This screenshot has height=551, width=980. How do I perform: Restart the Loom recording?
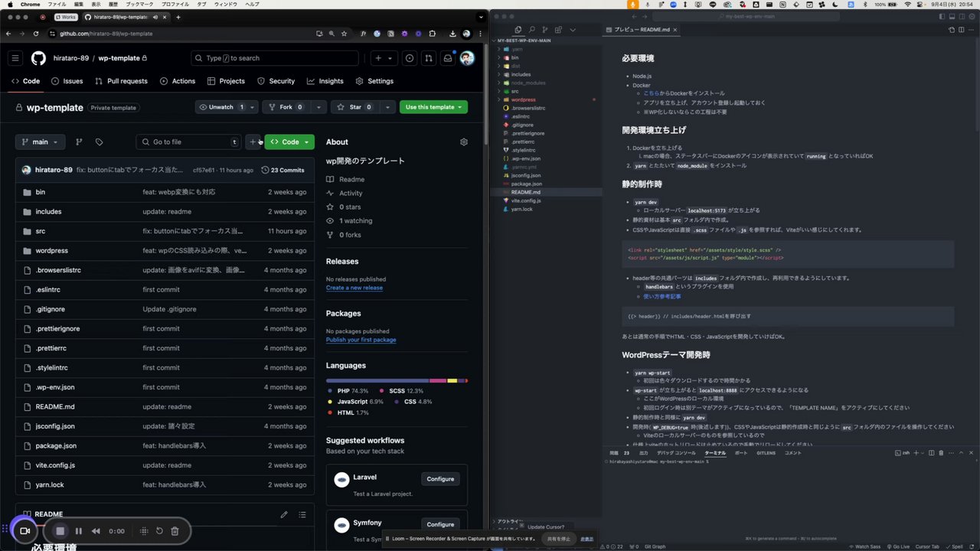(x=159, y=531)
